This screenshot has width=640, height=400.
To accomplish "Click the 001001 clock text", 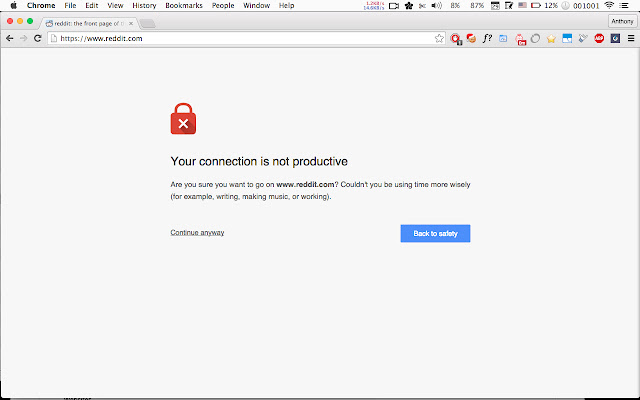I will [x=586, y=6].
